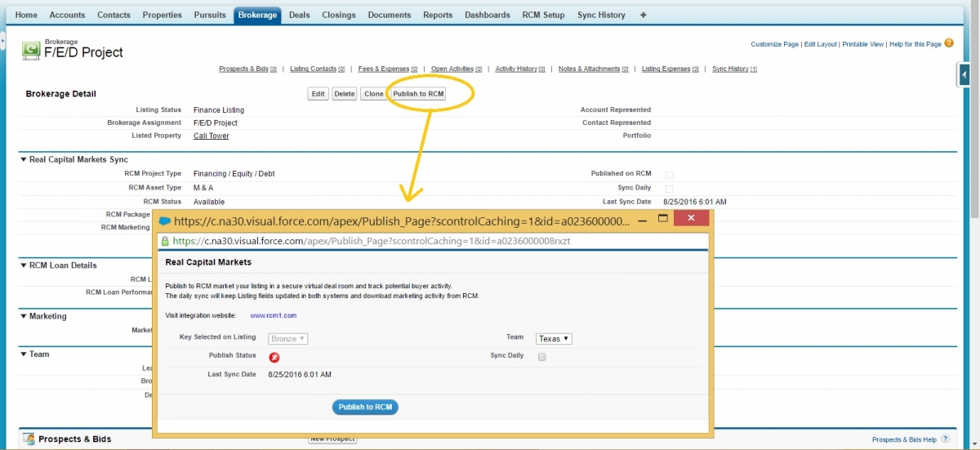980x450 pixels.
Task: Click the Customize Page link
Action: pos(774,44)
